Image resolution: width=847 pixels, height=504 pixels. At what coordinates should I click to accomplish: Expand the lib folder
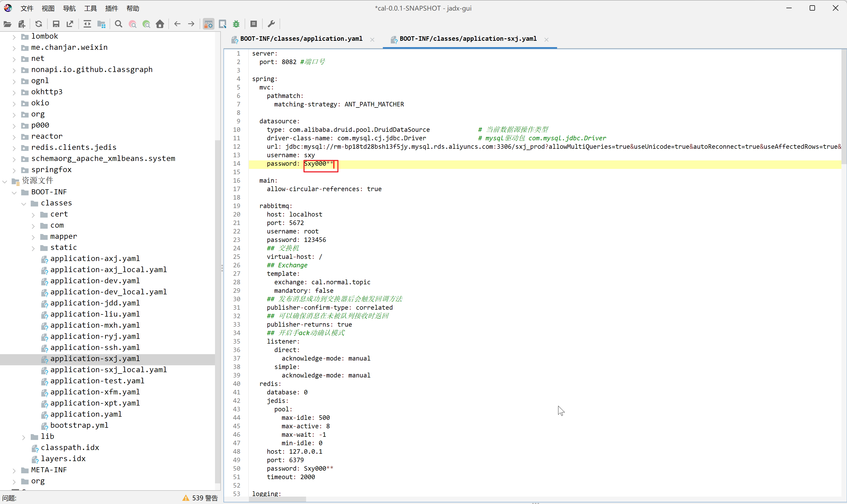click(24, 437)
